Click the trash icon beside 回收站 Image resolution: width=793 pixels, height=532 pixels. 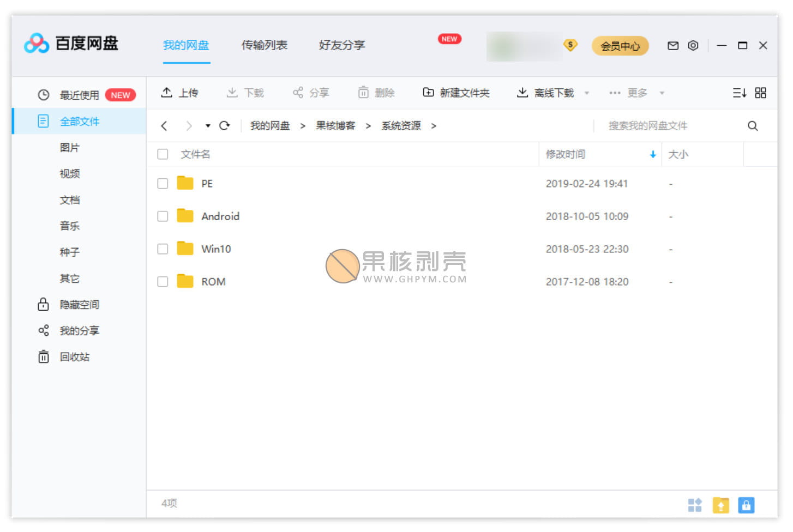pos(44,356)
